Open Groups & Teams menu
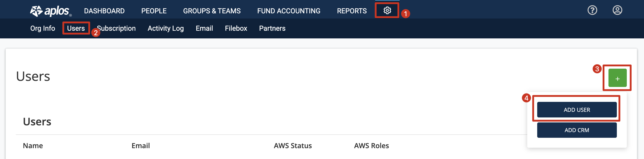The image size is (644, 159). 212,11
